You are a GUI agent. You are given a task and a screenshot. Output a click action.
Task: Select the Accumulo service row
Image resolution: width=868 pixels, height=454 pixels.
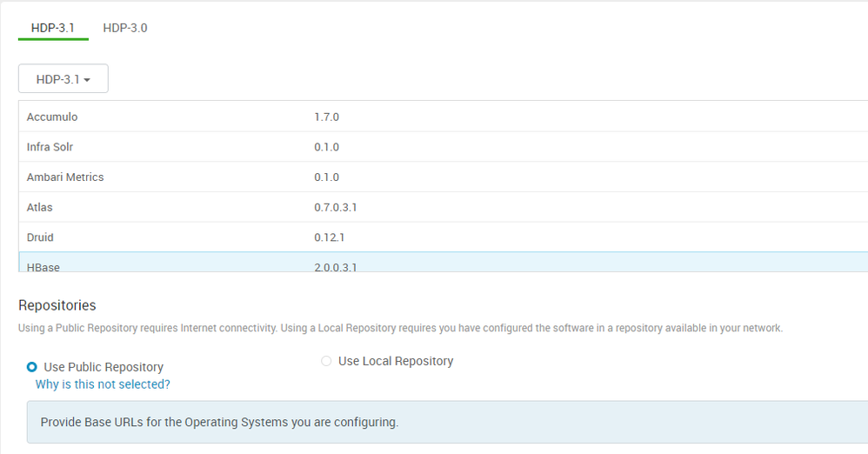pos(444,117)
